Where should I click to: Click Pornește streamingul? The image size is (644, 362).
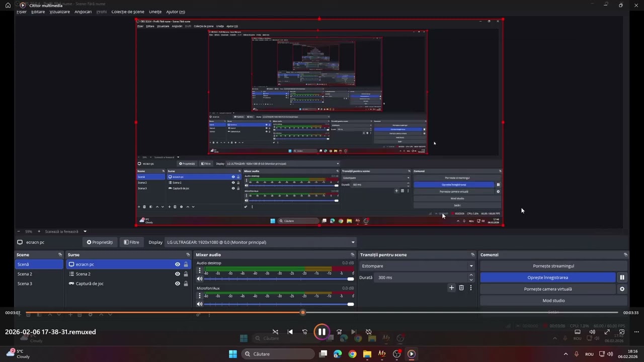pos(553,266)
